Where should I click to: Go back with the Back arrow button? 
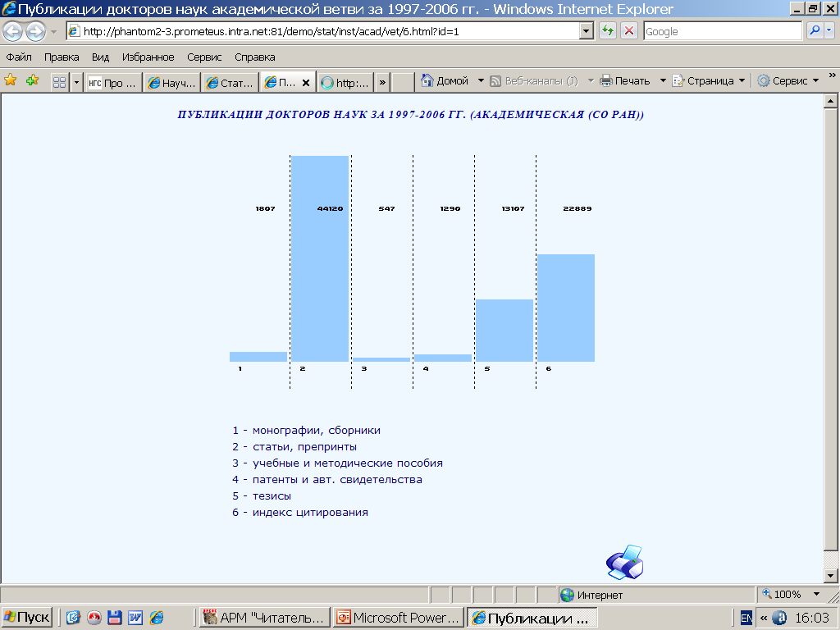[x=13, y=32]
